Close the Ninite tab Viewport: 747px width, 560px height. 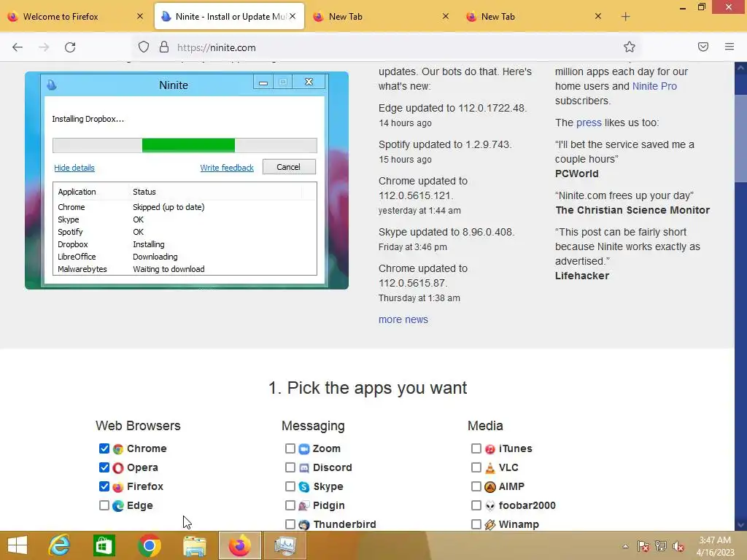(293, 16)
